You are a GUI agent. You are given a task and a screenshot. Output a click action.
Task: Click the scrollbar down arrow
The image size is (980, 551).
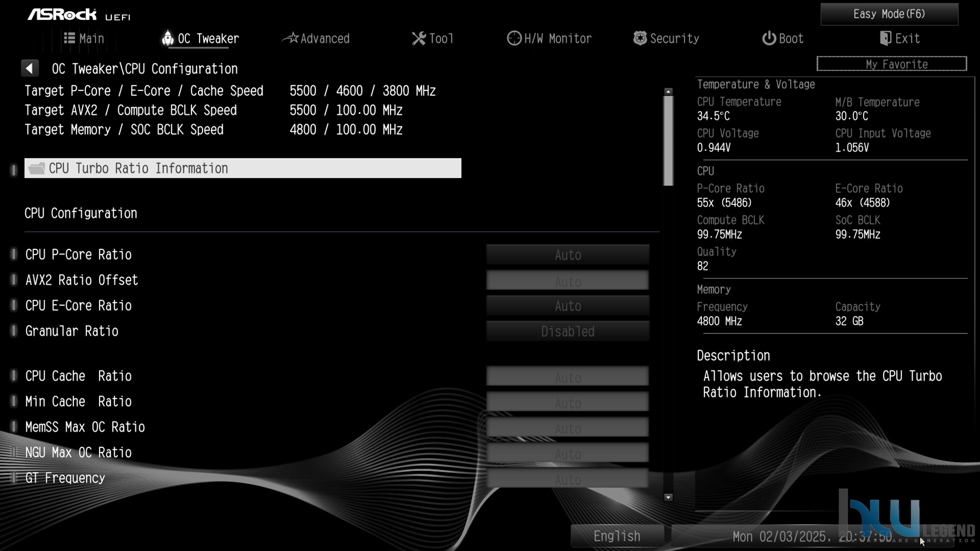668,497
